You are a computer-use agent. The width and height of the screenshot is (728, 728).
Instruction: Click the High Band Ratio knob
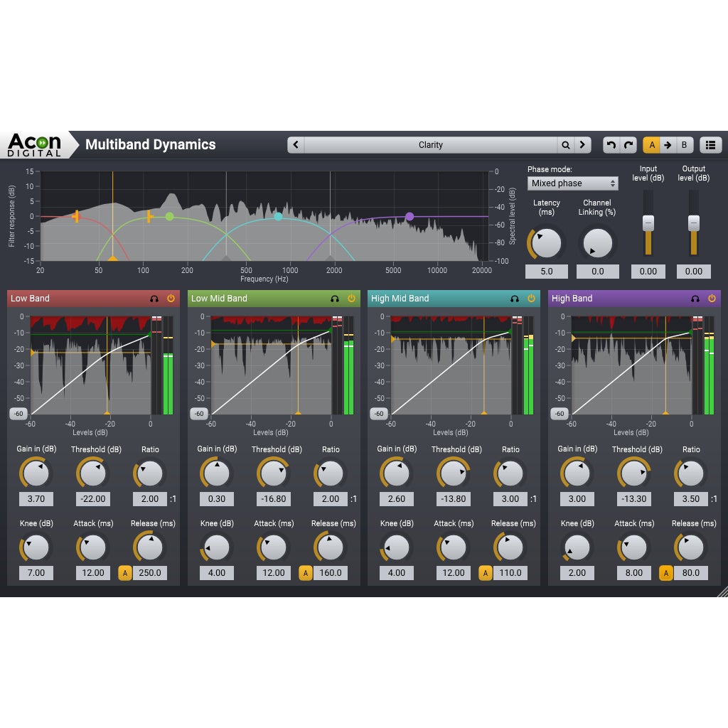tap(691, 473)
